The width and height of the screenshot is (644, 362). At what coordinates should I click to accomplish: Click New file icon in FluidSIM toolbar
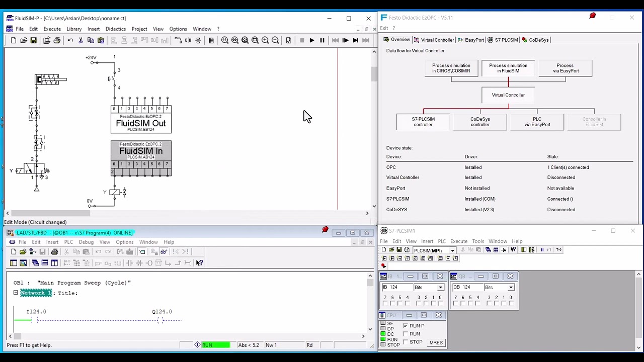[14, 40]
